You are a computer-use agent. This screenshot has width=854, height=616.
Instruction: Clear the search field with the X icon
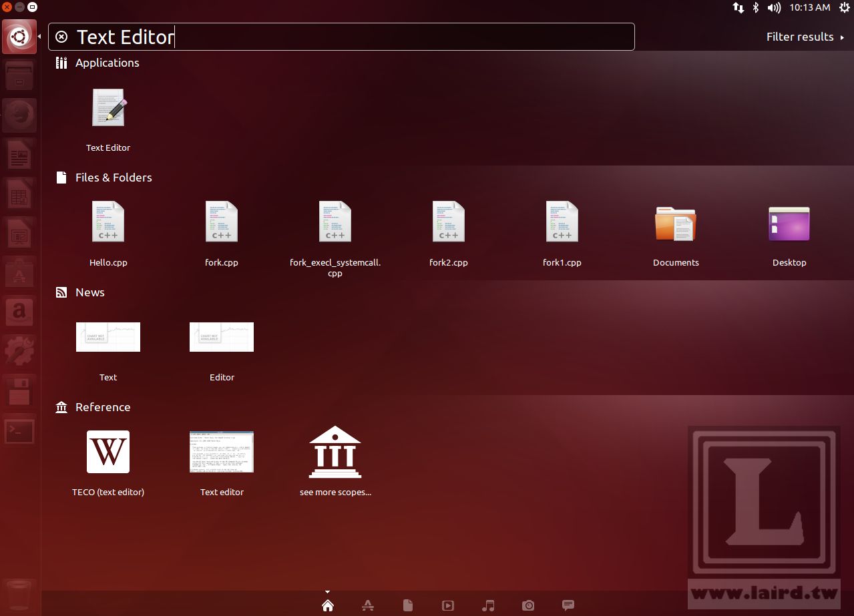click(x=62, y=37)
